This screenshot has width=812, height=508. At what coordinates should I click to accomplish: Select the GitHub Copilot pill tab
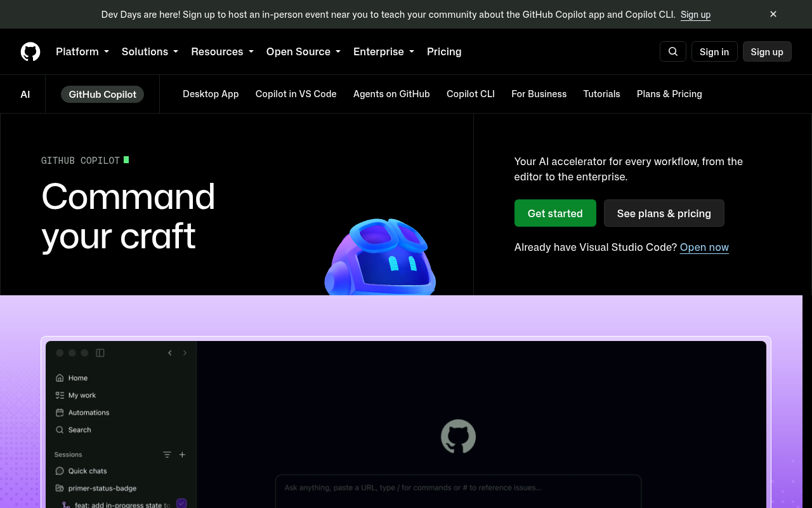(103, 94)
